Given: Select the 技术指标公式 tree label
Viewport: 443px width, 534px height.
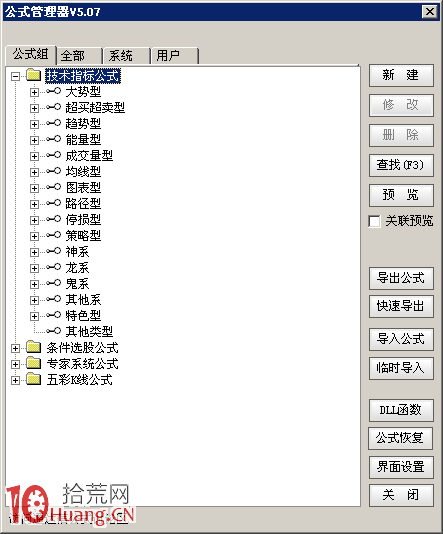Looking at the screenshot, I should (83, 76).
